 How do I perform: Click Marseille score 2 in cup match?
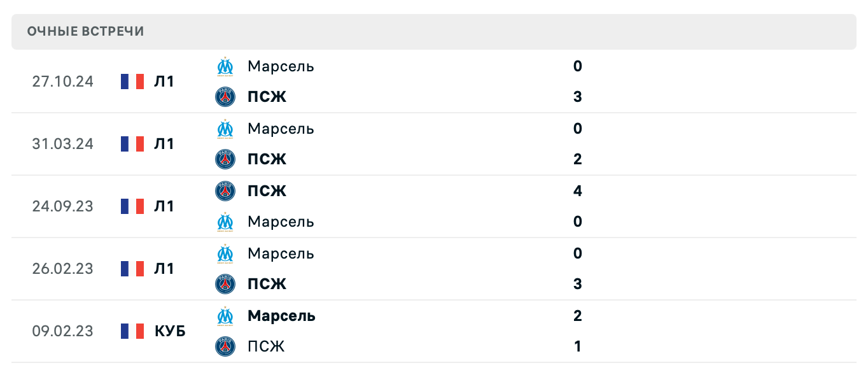click(578, 316)
